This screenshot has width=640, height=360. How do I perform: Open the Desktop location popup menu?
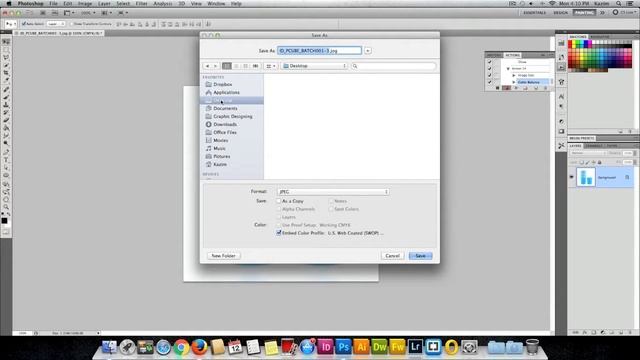(x=314, y=66)
